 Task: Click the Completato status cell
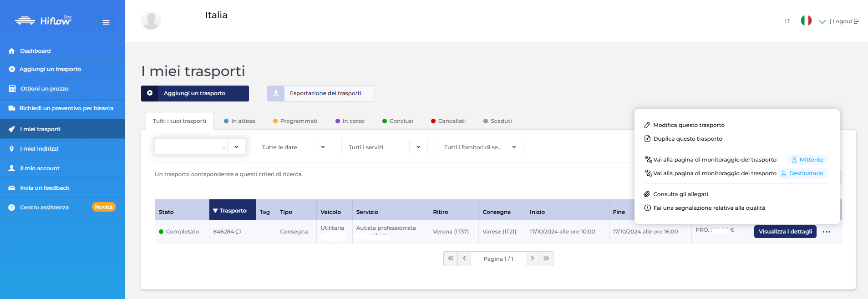[x=182, y=232]
